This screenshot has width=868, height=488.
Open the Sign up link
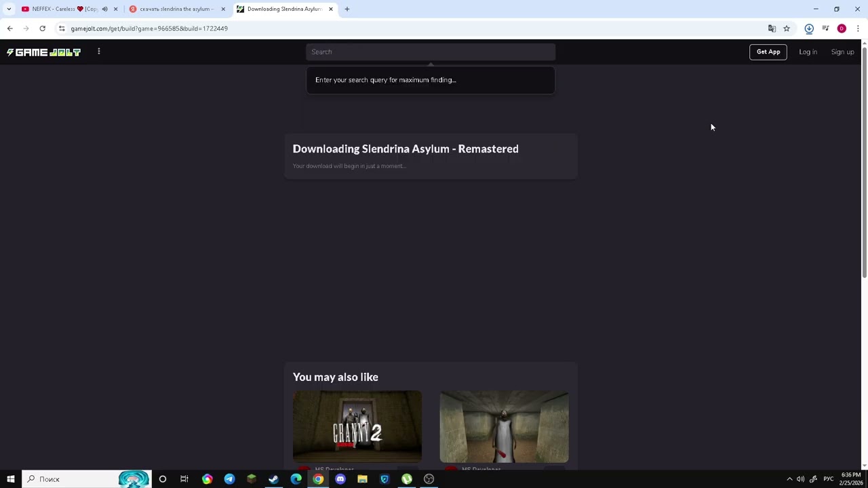[x=842, y=52]
